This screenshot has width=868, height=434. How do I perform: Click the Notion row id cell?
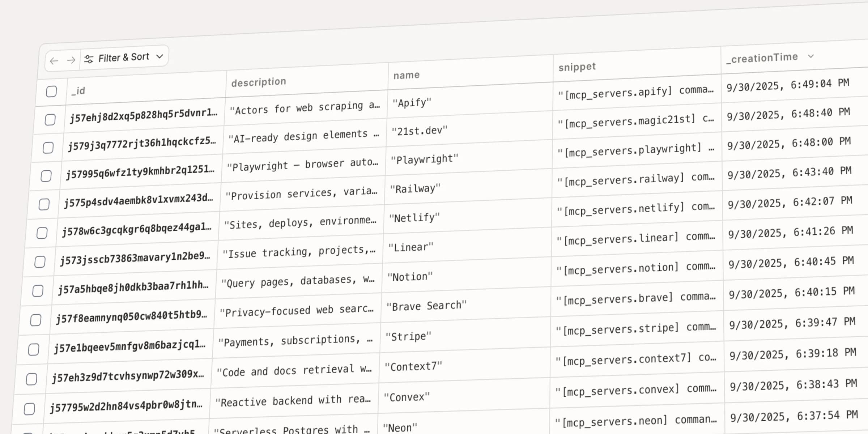click(x=133, y=288)
